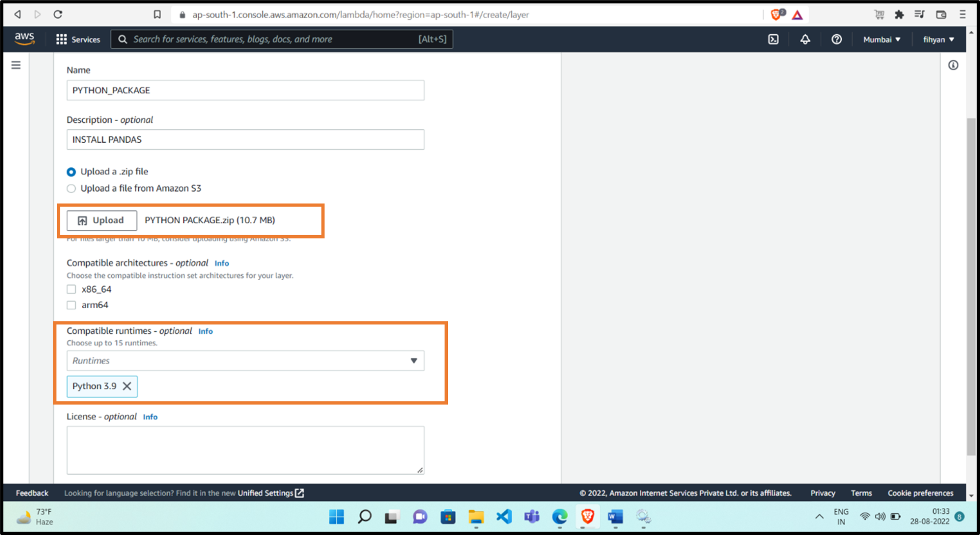Remove Python 3.9 runtime tag

(x=127, y=386)
